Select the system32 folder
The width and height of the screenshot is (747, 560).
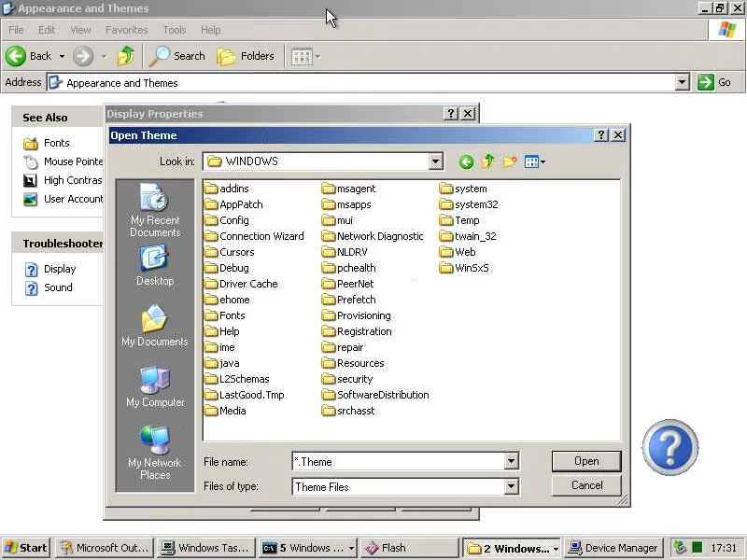[x=469, y=204]
